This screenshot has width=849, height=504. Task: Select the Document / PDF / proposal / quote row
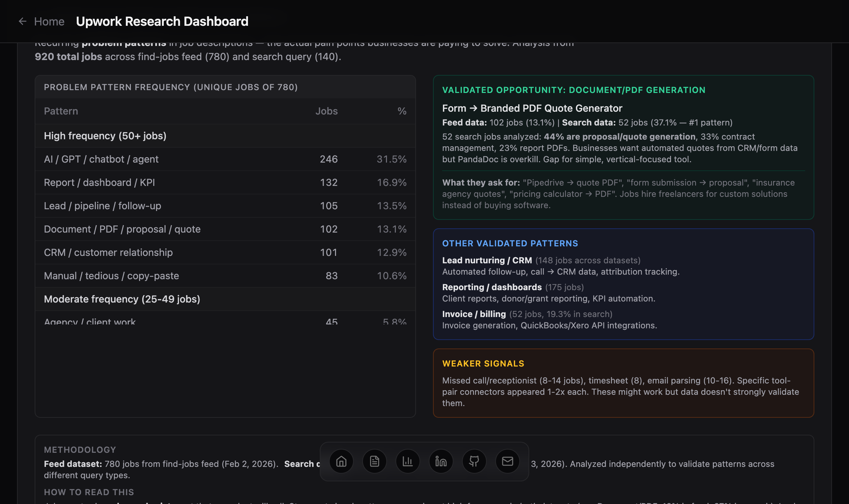122,229
